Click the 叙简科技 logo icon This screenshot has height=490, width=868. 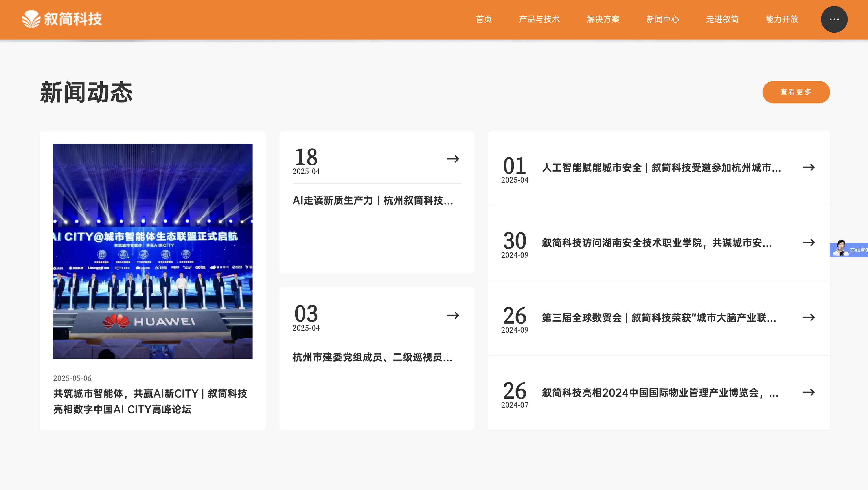(31, 19)
